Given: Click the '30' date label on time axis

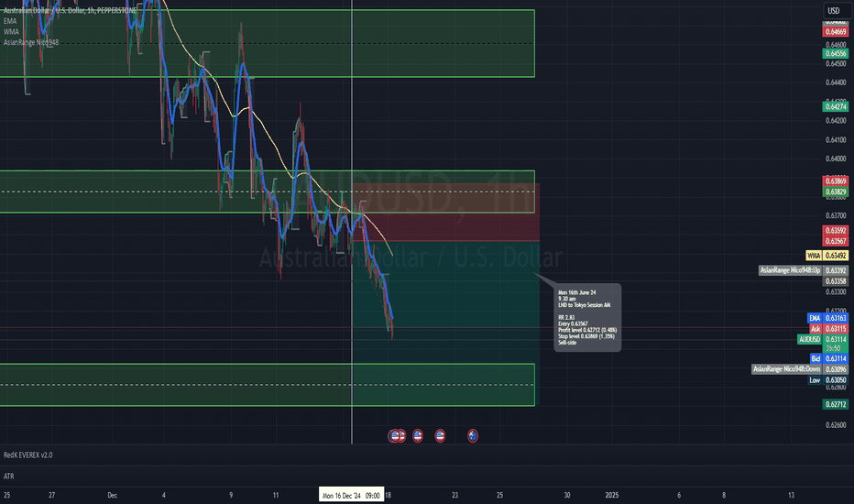Looking at the screenshot, I should pyautogui.click(x=567, y=495).
